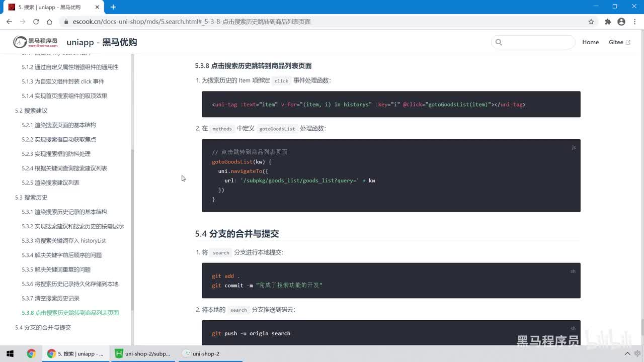Click the heading 5.3.8 点击搜索历史跳转到商品列表页面

pyautogui.click(x=254, y=66)
